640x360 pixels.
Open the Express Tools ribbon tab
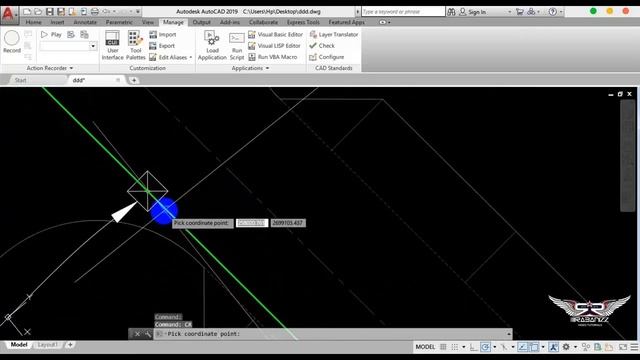pos(303,22)
